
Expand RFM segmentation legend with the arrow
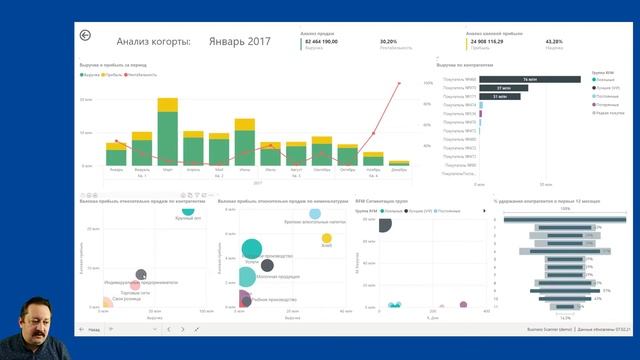click(x=484, y=211)
